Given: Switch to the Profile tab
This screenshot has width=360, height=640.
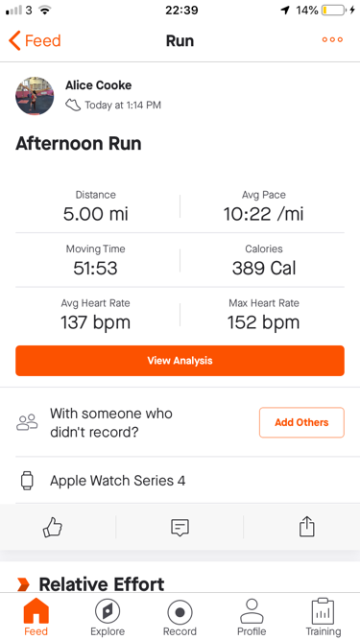Looking at the screenshot, I should click(252, 617).
